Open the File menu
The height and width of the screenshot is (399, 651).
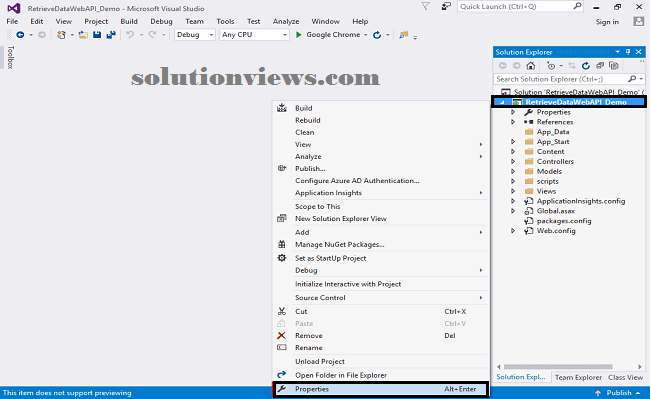coord(12,21)
